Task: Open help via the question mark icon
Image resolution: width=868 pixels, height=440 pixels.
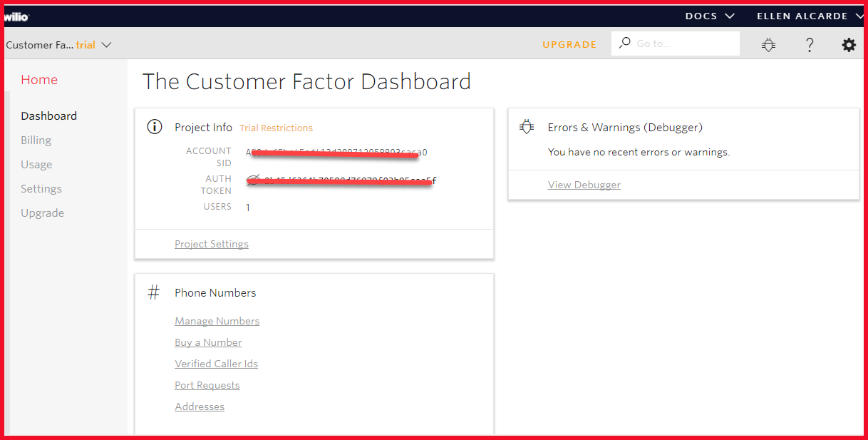Action: click(x=810, y=45)
